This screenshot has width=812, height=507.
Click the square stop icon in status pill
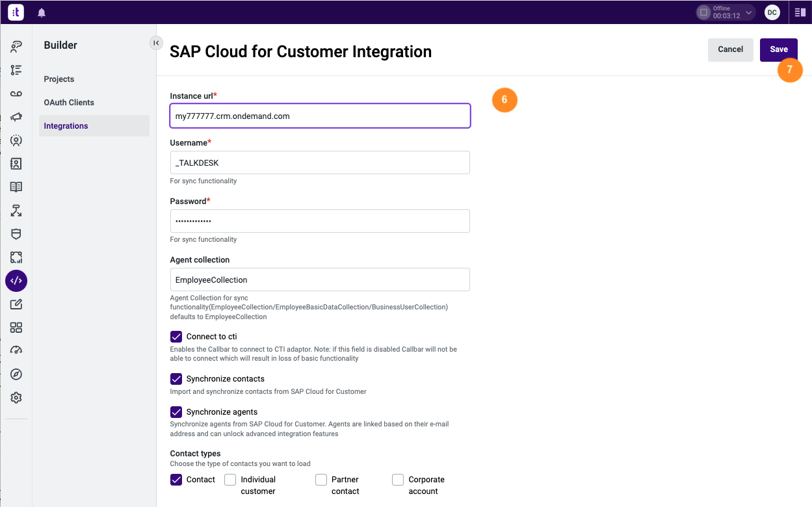703,12
